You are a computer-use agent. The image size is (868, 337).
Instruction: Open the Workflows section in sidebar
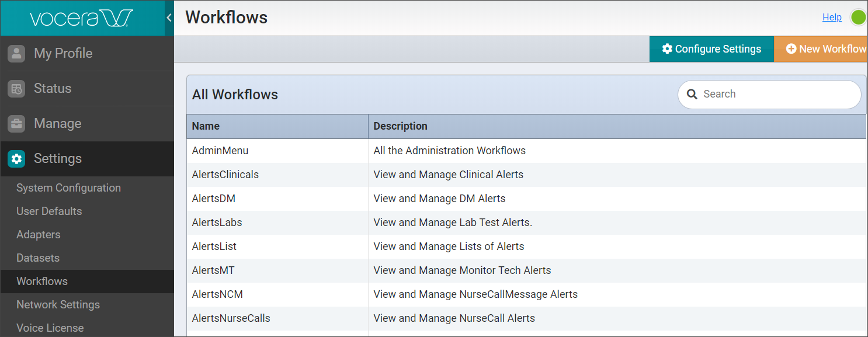pos(42,281)
